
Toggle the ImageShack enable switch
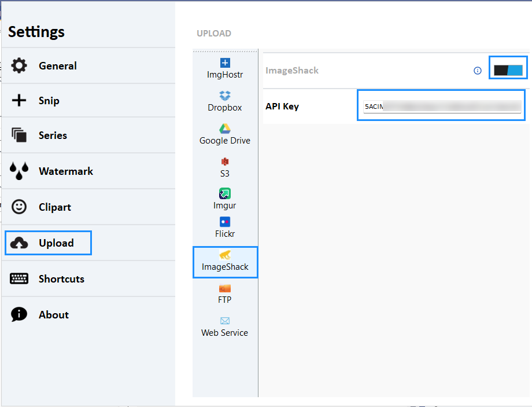pyautogui.click(x=508, y=70)
